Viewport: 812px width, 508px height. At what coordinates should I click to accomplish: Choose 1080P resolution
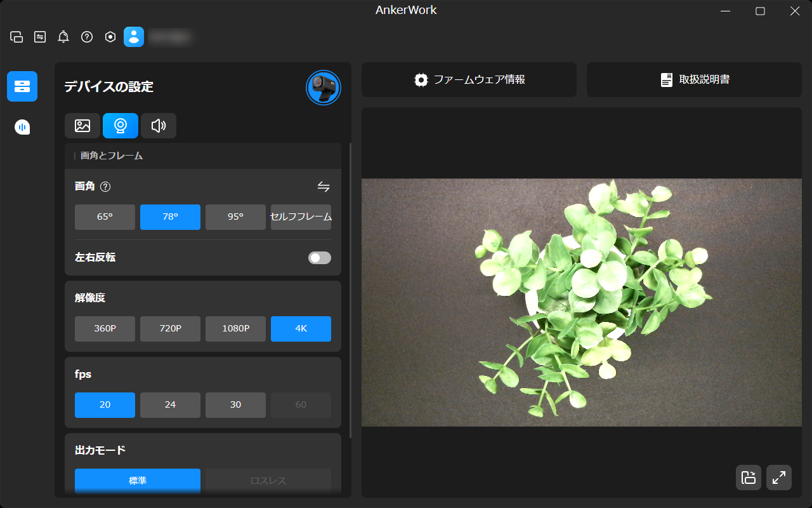coord(235,329)
